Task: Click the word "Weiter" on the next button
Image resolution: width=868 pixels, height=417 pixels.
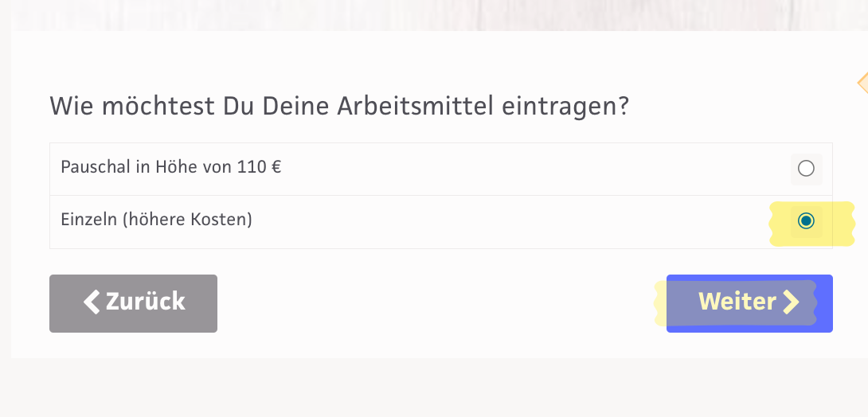Action: coord(737,302)
